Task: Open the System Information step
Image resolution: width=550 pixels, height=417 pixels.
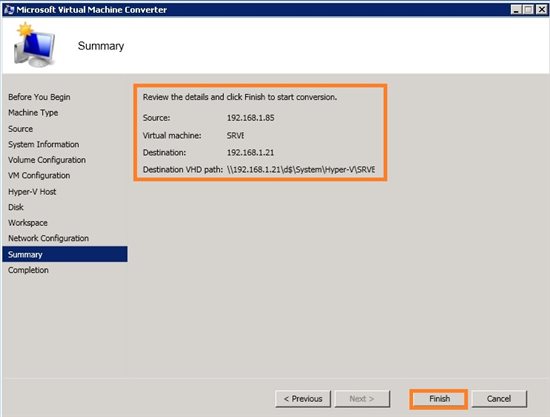Action: [43, 144]
